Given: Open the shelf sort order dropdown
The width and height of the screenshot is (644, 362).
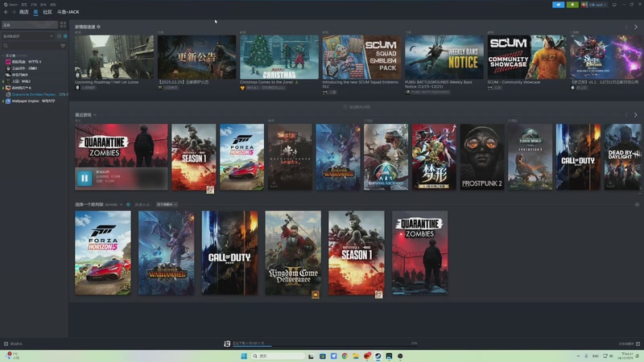Looking at the screenshot, I should [167, 204].
